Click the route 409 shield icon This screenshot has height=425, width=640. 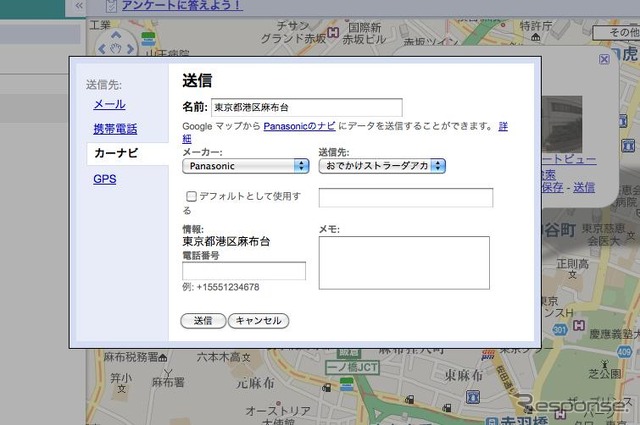point(624,352)
